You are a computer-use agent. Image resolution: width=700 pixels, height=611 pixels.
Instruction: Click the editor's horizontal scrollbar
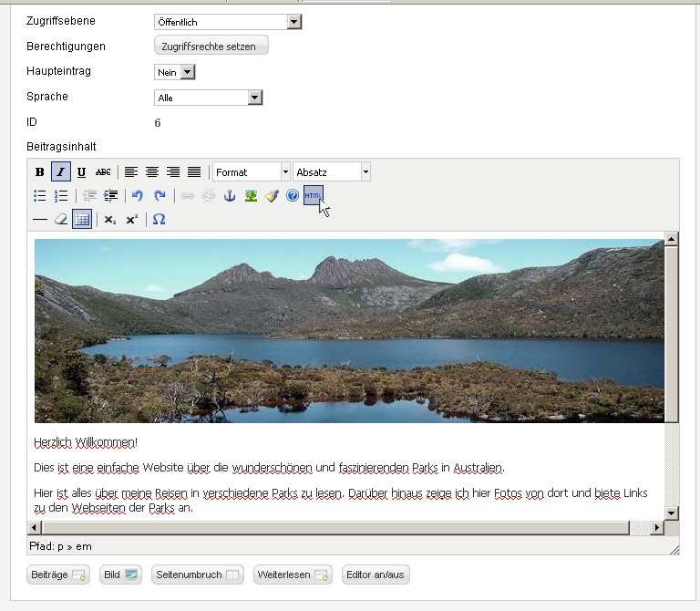[335, 528]
